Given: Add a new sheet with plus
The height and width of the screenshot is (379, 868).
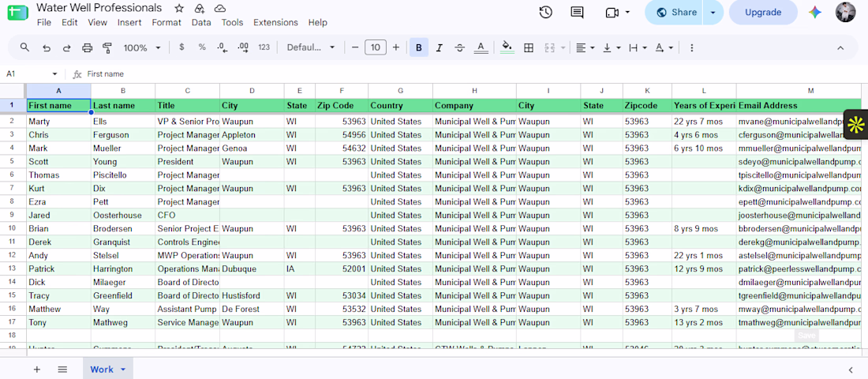Looking at the screenshot, I should (37, 369).
